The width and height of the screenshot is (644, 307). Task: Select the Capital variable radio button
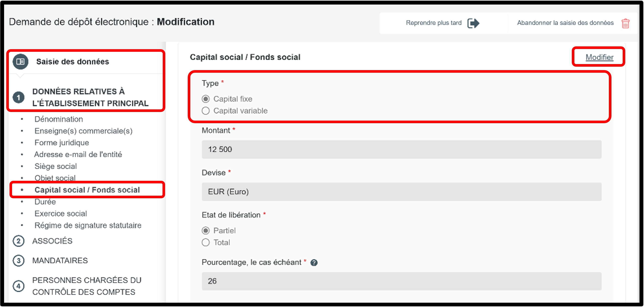205,111
